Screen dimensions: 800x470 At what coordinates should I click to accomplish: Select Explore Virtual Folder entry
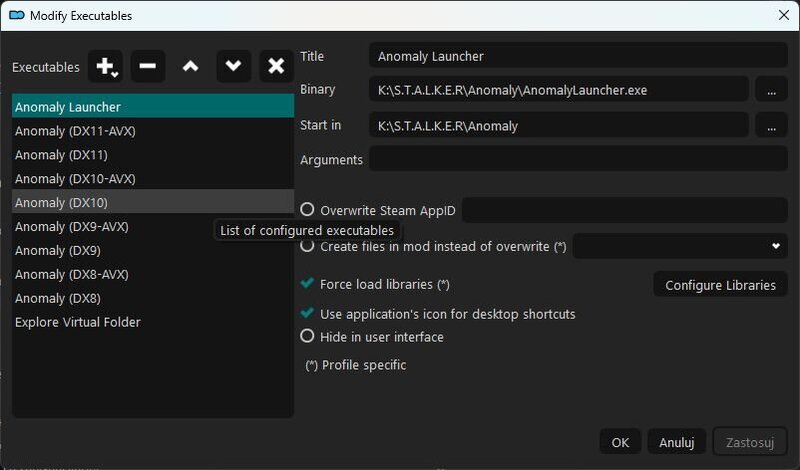coord(153,322)
